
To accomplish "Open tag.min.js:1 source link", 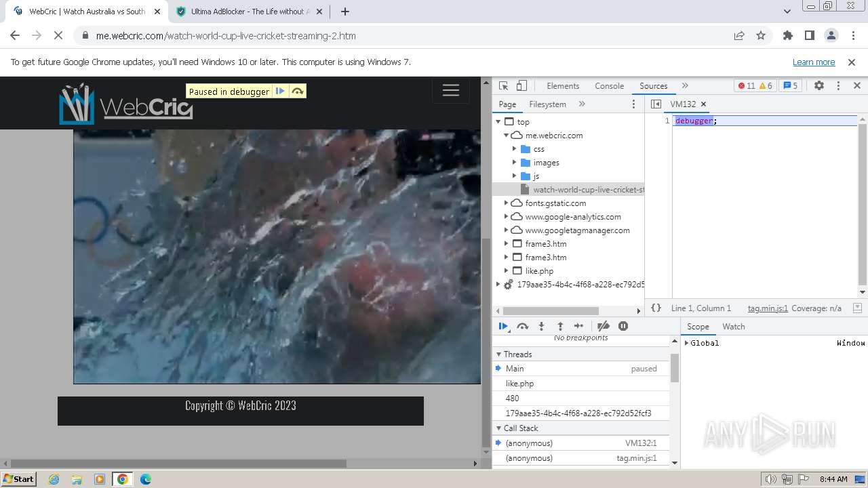I will point(768,308).
